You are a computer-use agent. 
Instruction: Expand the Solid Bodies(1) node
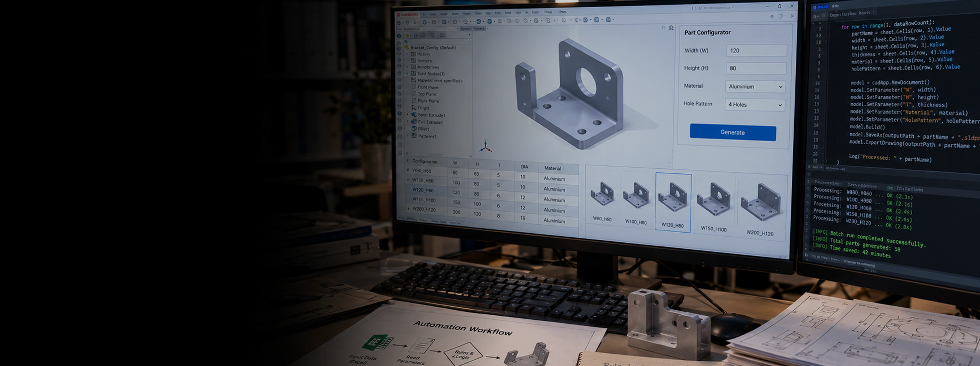[x=407, y=73]
